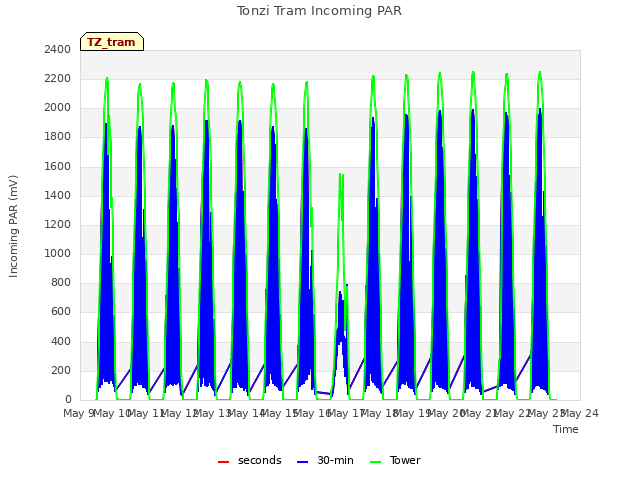Click the Time axis label

click(x=566, y=429)
